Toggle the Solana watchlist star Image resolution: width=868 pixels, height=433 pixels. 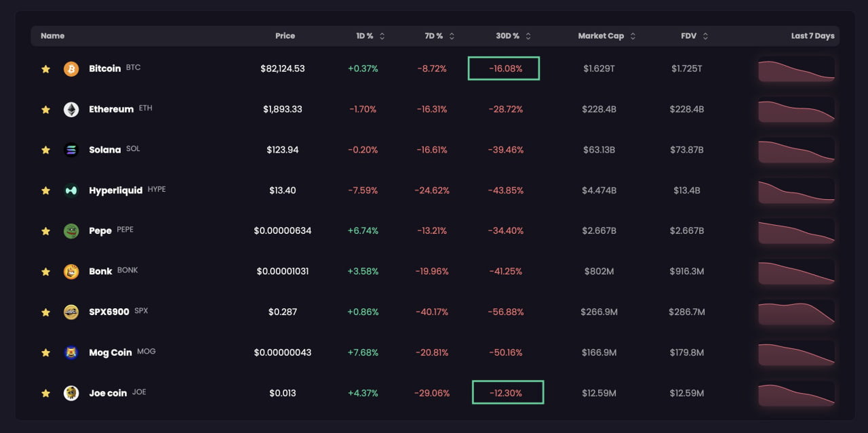45,150
